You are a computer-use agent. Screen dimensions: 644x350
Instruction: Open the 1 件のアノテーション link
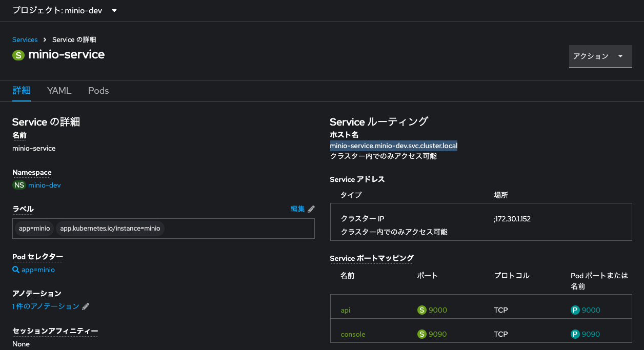tap(46, 306)
